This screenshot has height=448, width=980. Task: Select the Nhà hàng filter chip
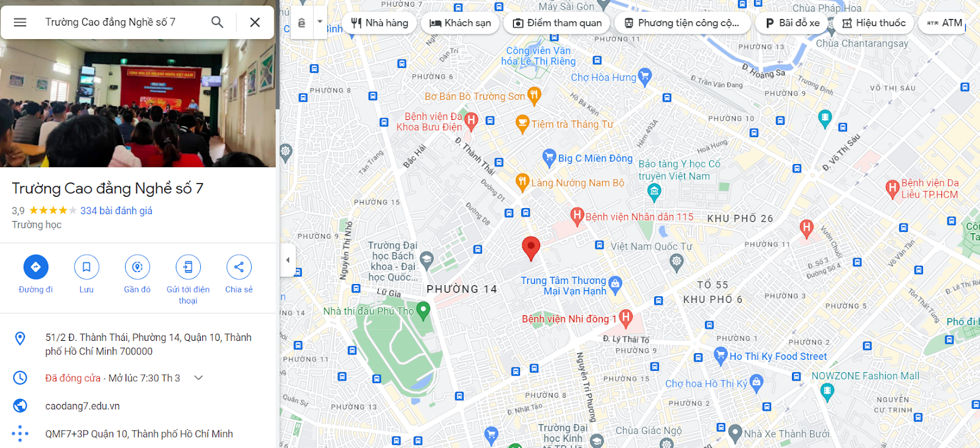click(x=380, y=23)
